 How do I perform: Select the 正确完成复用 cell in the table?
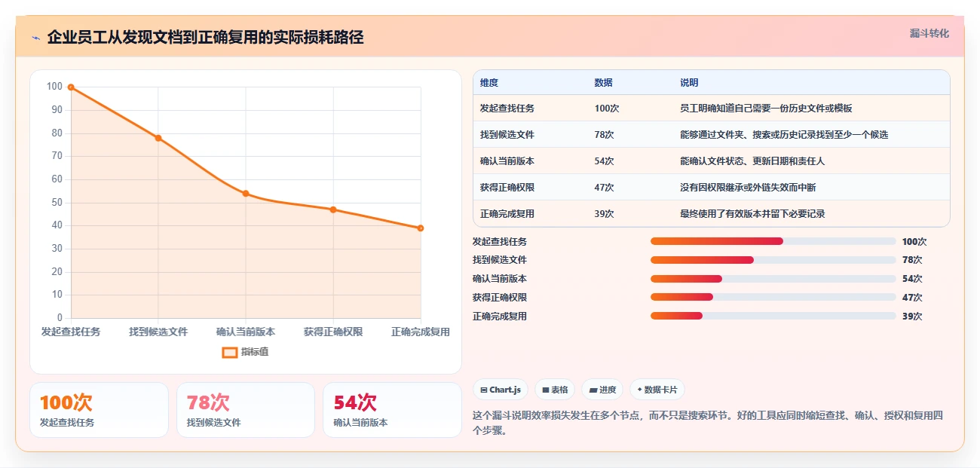(x=507, y=214)
